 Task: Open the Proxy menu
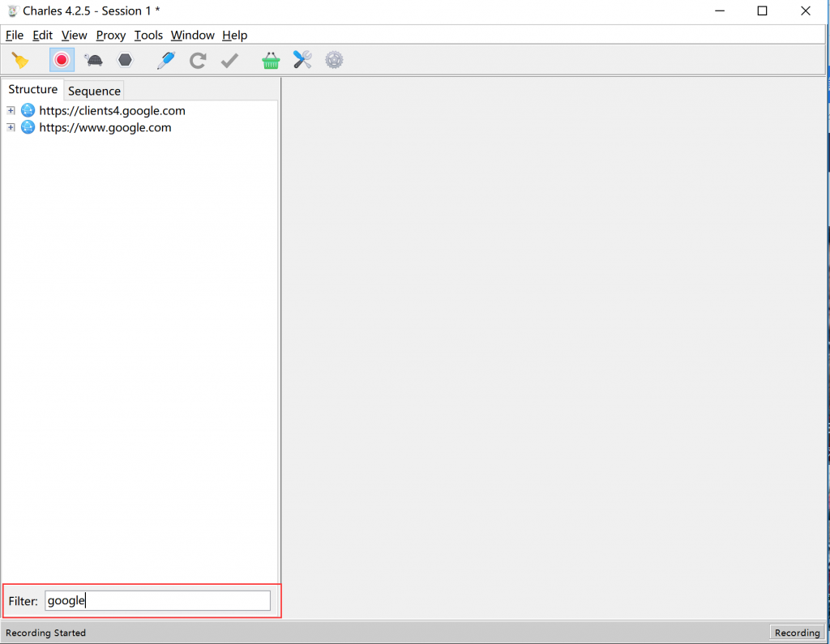(110, 36)
